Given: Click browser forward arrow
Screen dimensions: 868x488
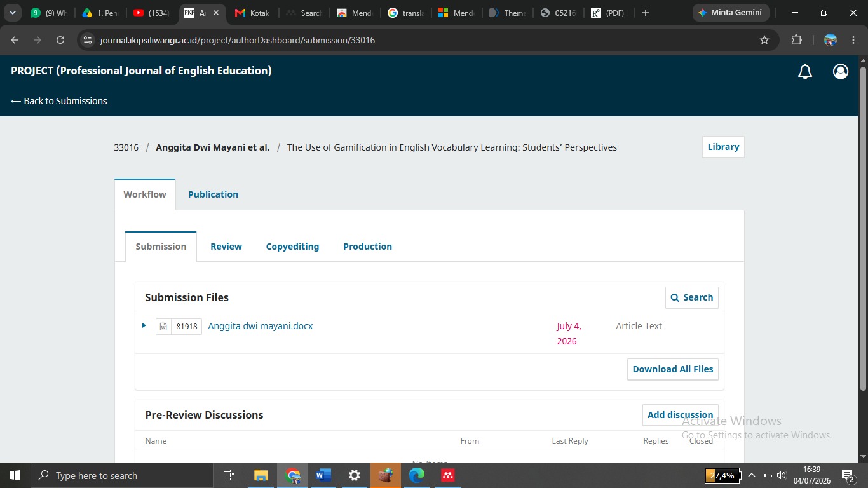Looking at the screenshot, I should 37,40.
